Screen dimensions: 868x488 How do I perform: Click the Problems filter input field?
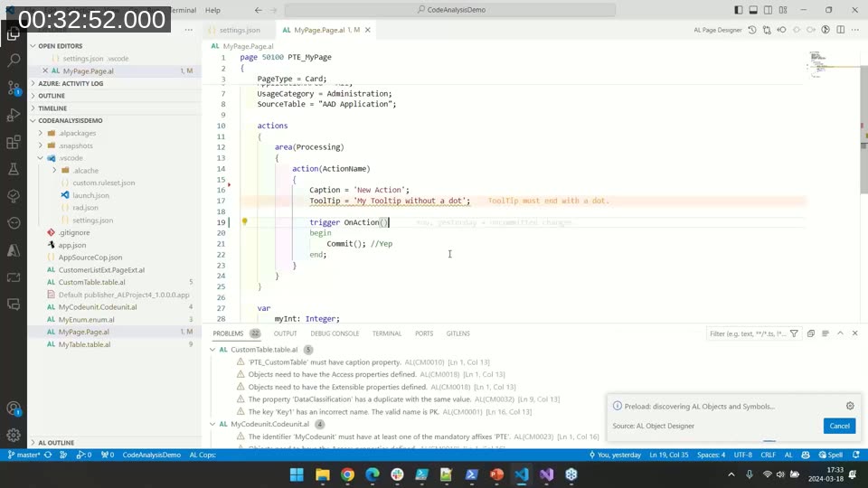click(x=748, y=333)
